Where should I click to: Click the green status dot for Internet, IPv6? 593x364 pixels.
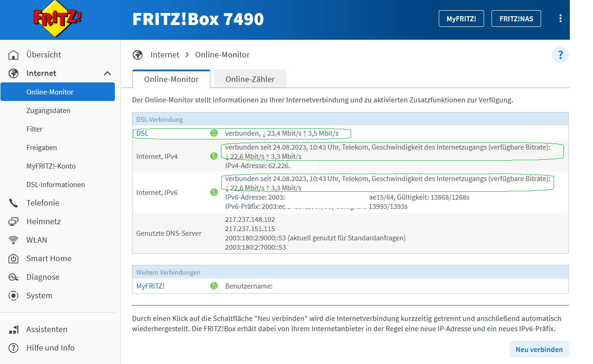[214, 192]
